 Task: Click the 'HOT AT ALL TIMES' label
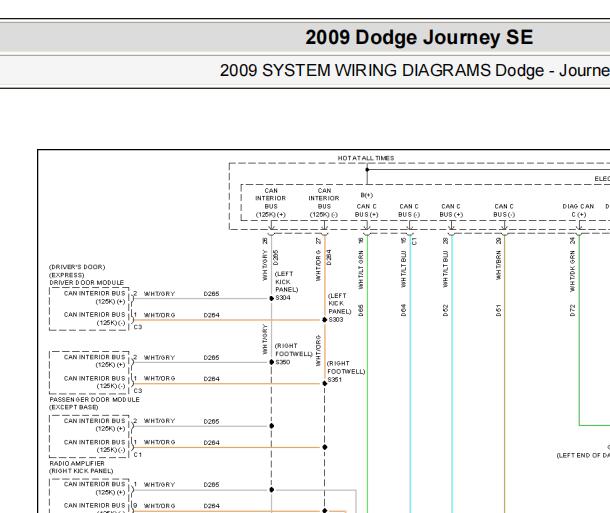[366, 158]
